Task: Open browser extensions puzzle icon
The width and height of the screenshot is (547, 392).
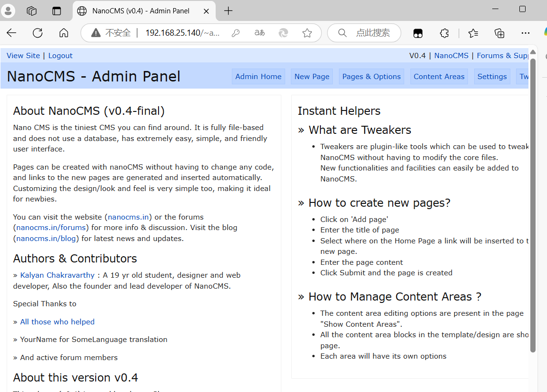Action: 444,33
